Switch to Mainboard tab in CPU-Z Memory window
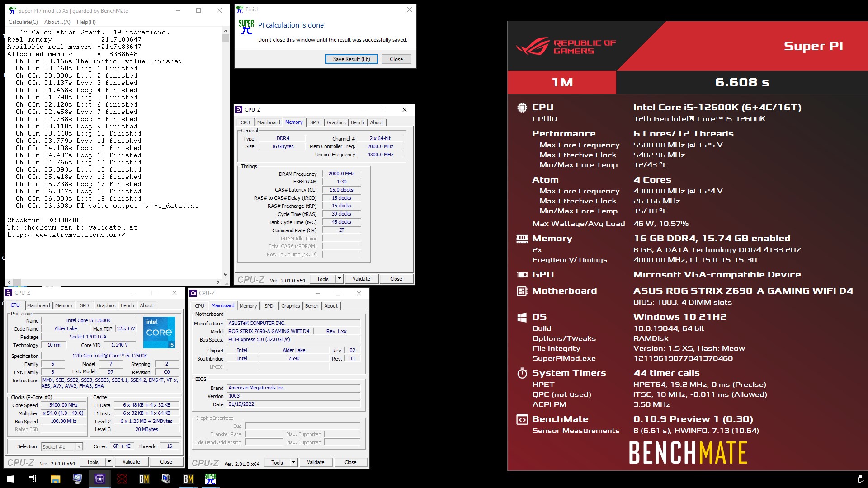The width and height of the screenshot is (868, 488). click(x=269, y=122)
